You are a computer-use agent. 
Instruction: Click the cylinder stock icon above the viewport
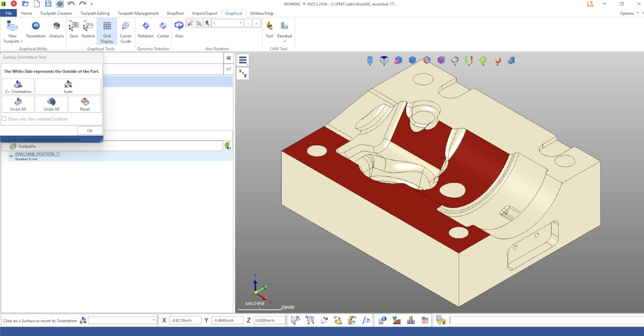tap(369, 60)
